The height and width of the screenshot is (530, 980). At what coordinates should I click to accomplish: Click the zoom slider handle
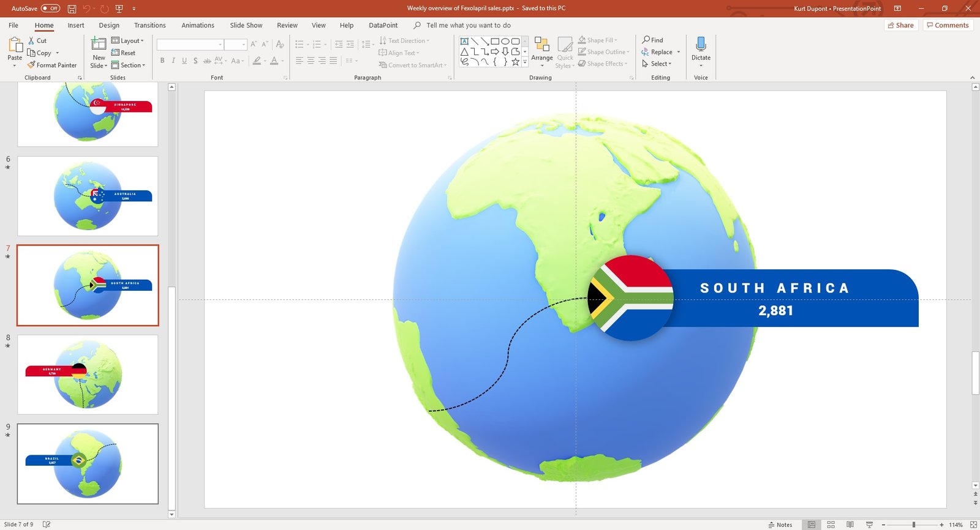[913, 524]
